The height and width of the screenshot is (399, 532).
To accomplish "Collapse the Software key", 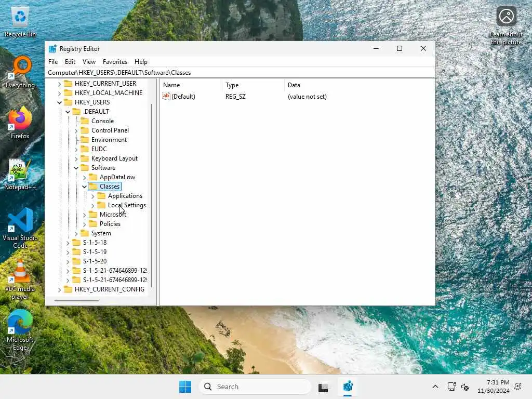I will click(76, 168).
